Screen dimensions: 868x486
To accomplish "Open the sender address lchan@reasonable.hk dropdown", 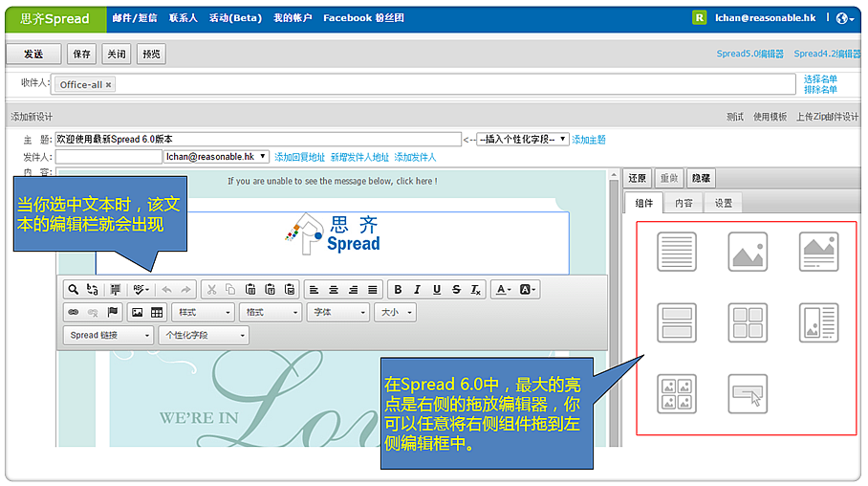I will (x=216, y=157).
